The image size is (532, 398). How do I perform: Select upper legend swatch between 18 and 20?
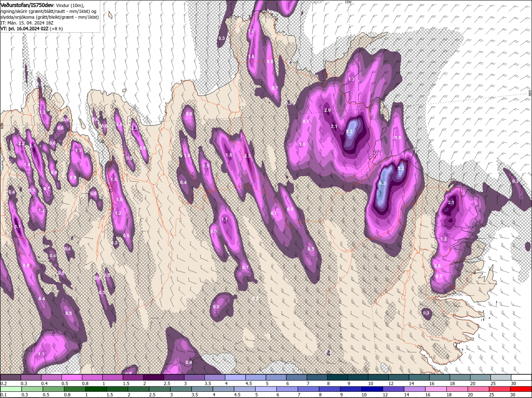460,377
